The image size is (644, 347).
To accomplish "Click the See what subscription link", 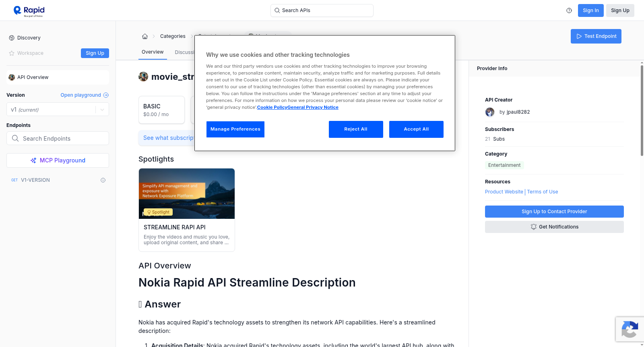I will click(x=169, y=138).
